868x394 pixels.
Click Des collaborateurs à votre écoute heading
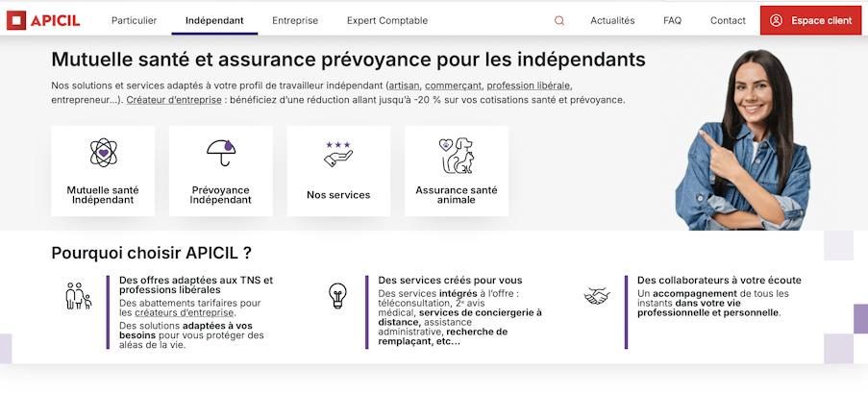tap(719, 280)
